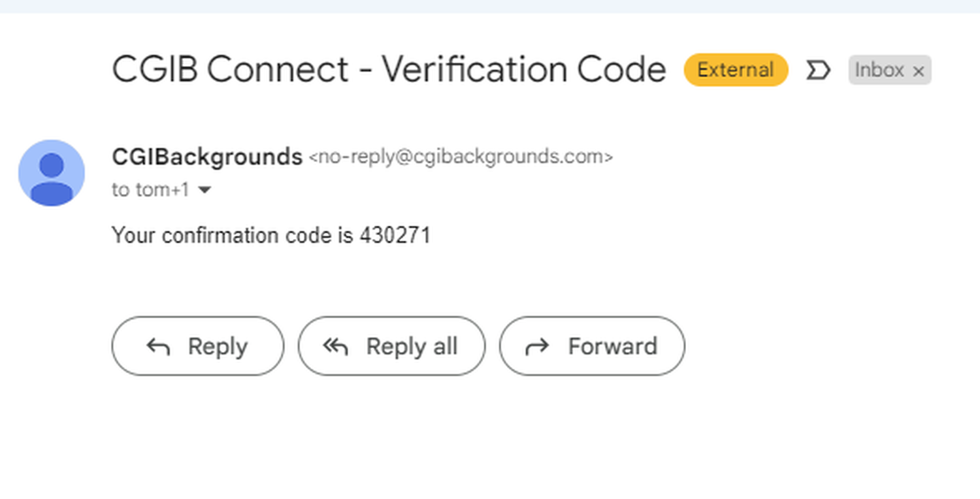980x499 pixels.
Task: Click the no-reply@cgibackgrounds.com address
Action: point(460,157)
